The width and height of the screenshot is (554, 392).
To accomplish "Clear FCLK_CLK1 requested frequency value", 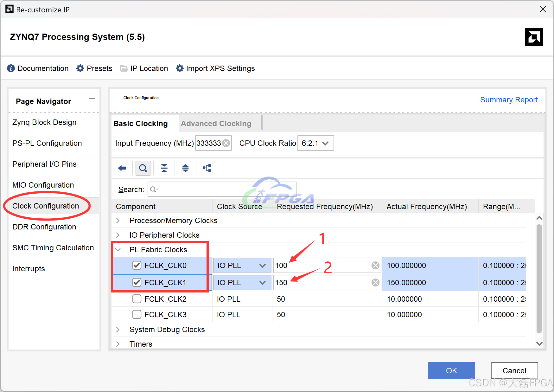I will (x=375, y=283).
